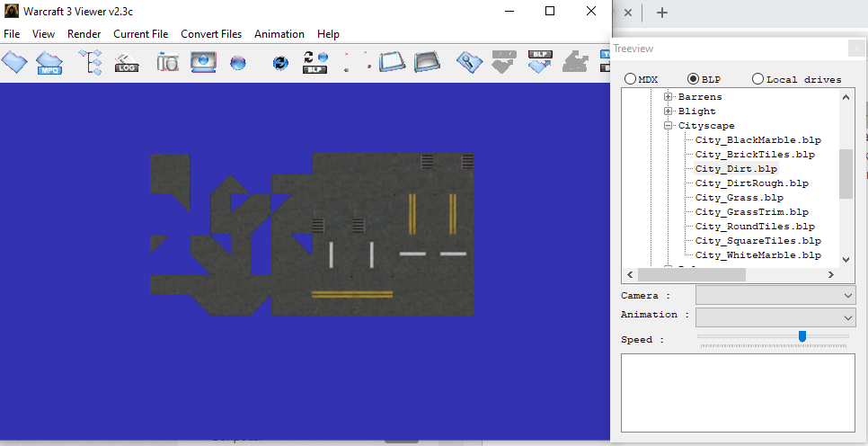Select City_Dirt.blp in the tree

[736, 168]
